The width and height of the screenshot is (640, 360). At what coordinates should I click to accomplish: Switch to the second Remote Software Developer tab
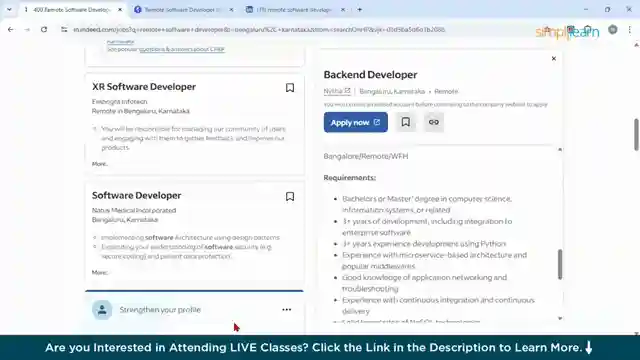coord(182,9)
